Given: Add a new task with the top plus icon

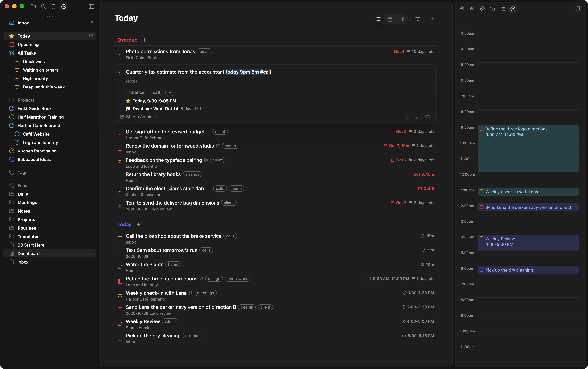Looking at the screenshot, I should click(x=432, y=19).
